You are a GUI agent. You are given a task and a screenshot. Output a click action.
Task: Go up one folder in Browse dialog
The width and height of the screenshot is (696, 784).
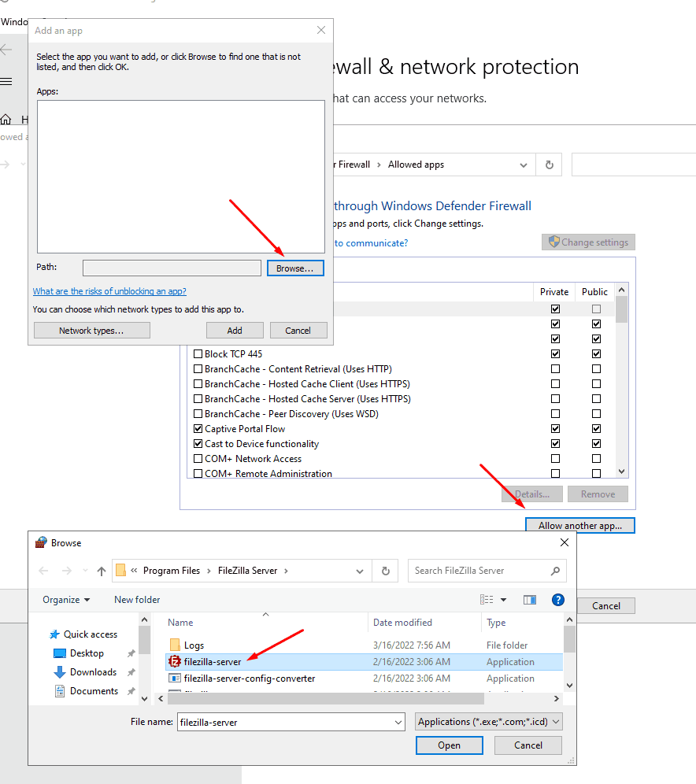tap(102, 571)
